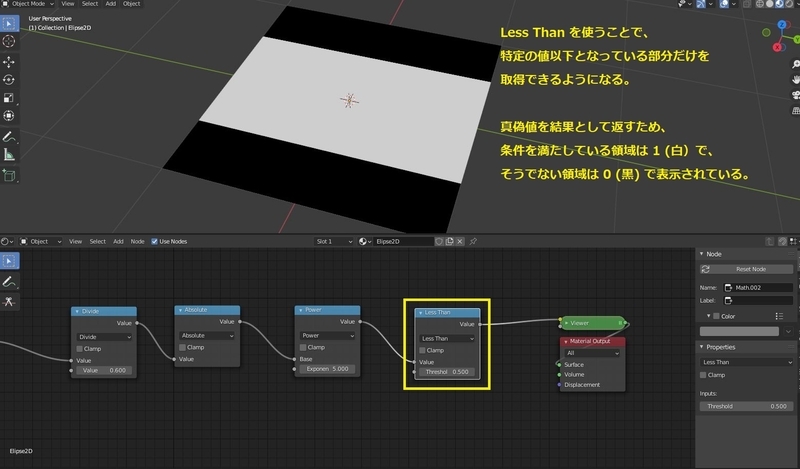Enable Clamp on the Power node
This screenshot has height=469, width=800.
(x=303, y=348)
